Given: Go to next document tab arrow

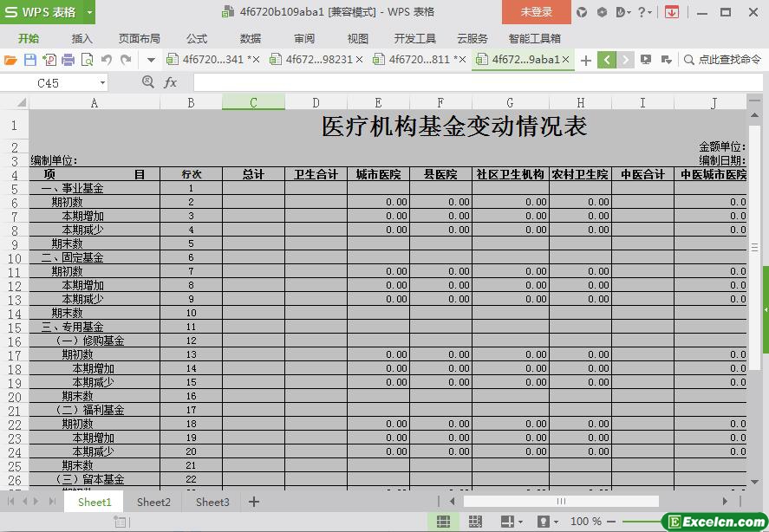Looking at the screenshot, I should pyautogui.click(x=625, y=60).
